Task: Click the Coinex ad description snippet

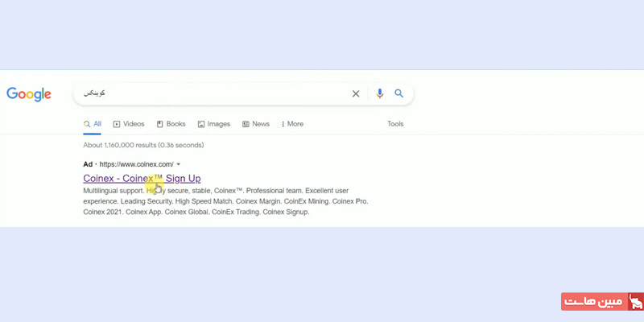Action: (x=225, y=201)
